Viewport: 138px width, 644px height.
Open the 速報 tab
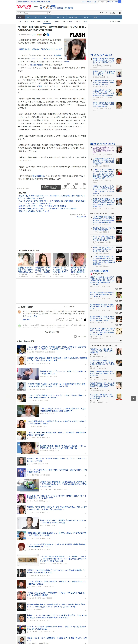[28, 17]
